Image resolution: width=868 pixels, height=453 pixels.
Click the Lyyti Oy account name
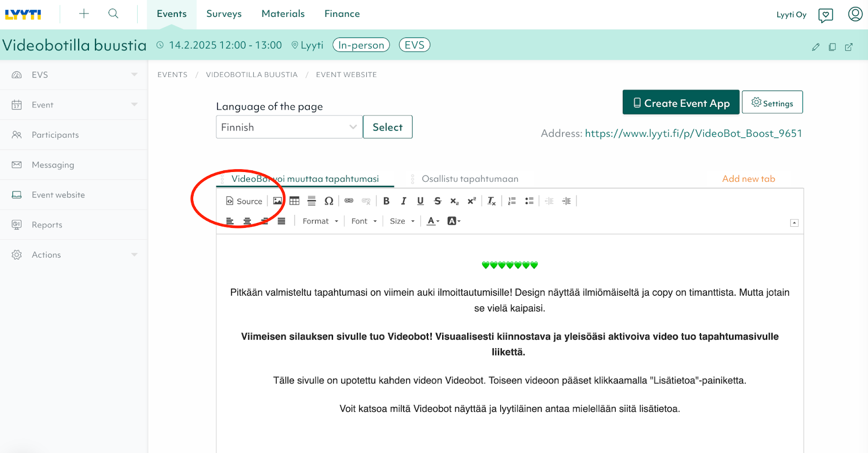792,15
